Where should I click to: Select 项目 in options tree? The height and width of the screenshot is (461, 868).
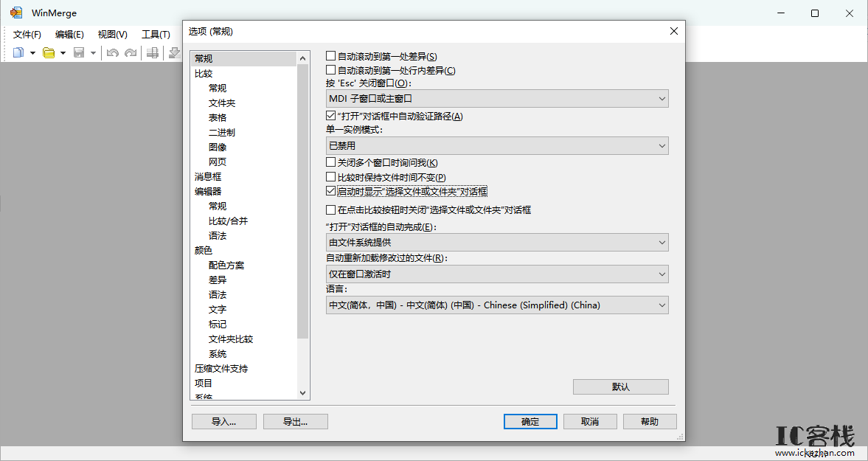[204, 383]
